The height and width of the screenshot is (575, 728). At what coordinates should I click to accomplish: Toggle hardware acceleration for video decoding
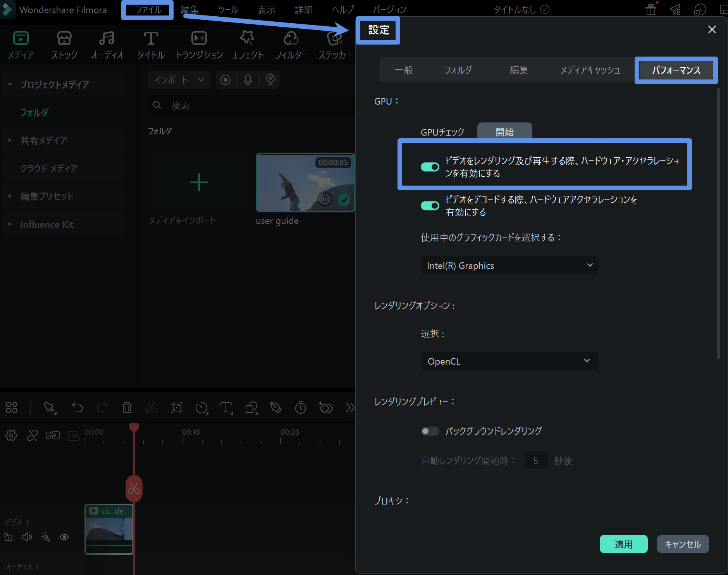[x=430, y=205]
